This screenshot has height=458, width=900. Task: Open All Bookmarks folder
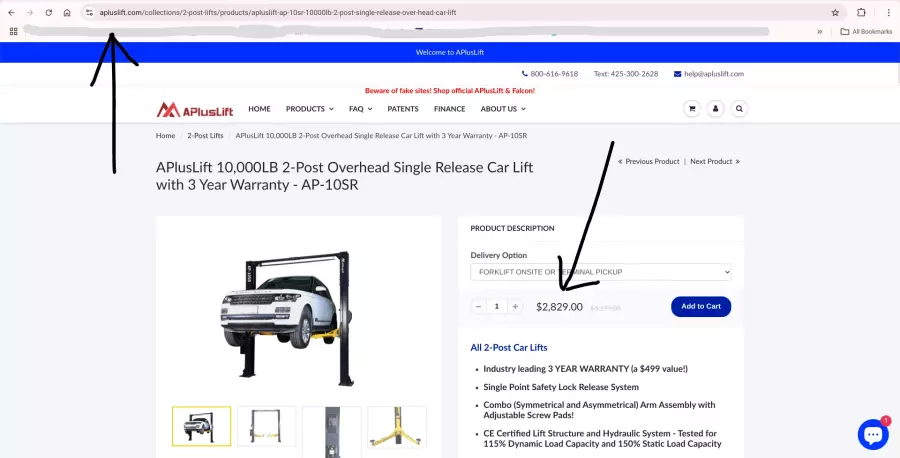[866, 32]
